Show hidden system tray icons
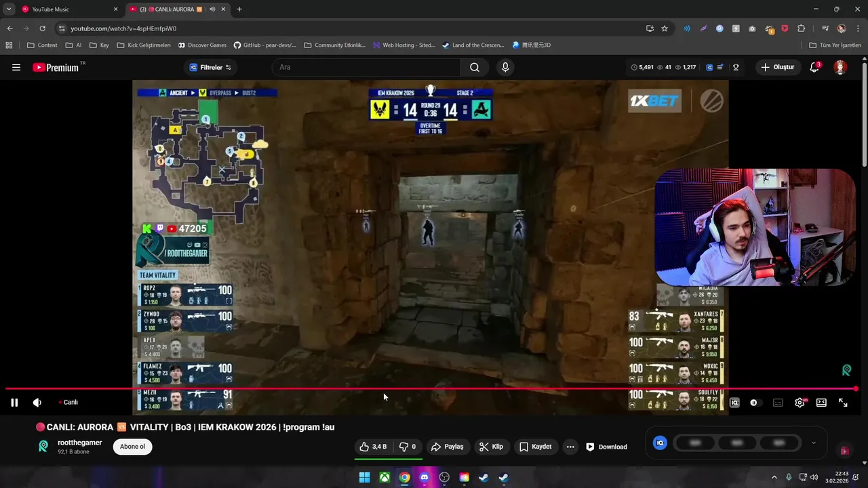Image resolution: width=868 pixels, height=488 pixels. [x=774, y=477]
